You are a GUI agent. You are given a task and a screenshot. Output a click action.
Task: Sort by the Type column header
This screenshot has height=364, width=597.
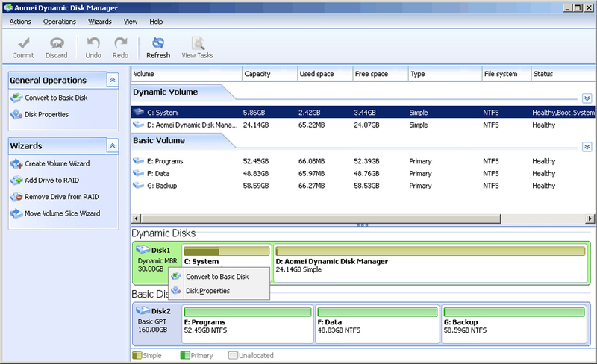point(445,74)
